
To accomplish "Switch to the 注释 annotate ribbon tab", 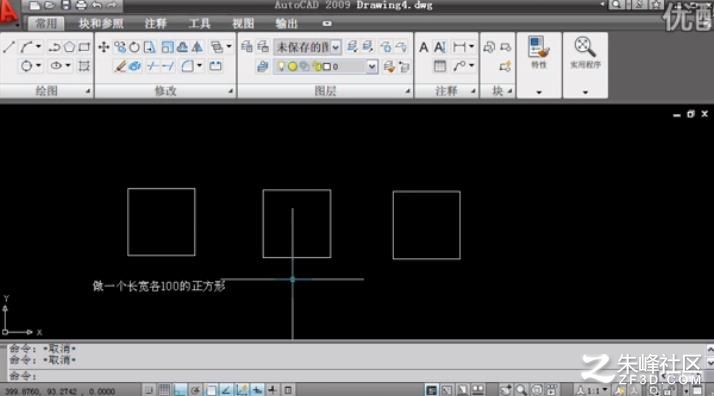I will pyautogui.click(x=156, y=23).
